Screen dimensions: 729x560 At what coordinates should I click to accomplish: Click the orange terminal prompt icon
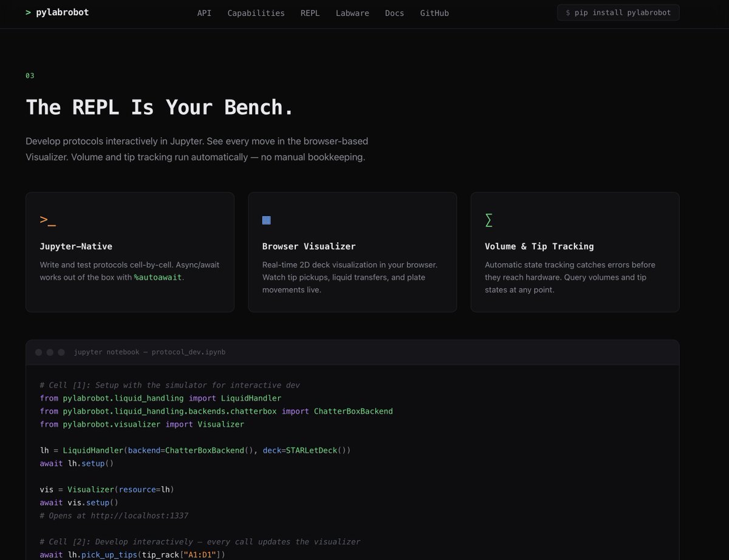click(x=47, y=220)
